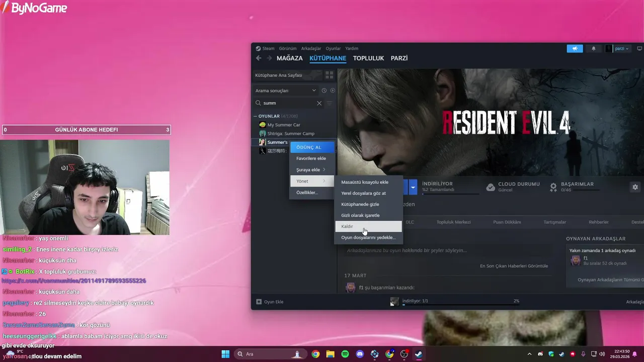644x362 pixels.
Task: Switch to the TOPLULUK tab
Action: (x=368, y=58)
